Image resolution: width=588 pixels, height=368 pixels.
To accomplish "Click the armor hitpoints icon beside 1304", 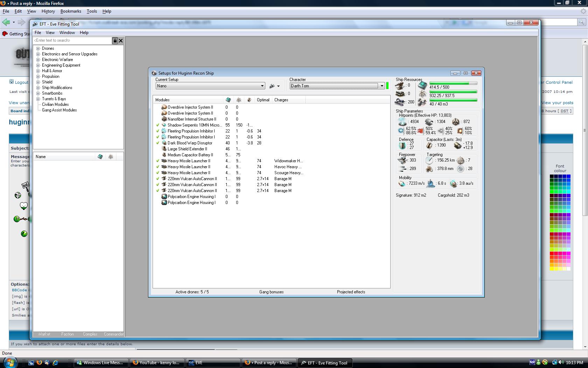I will click(429, 122).
